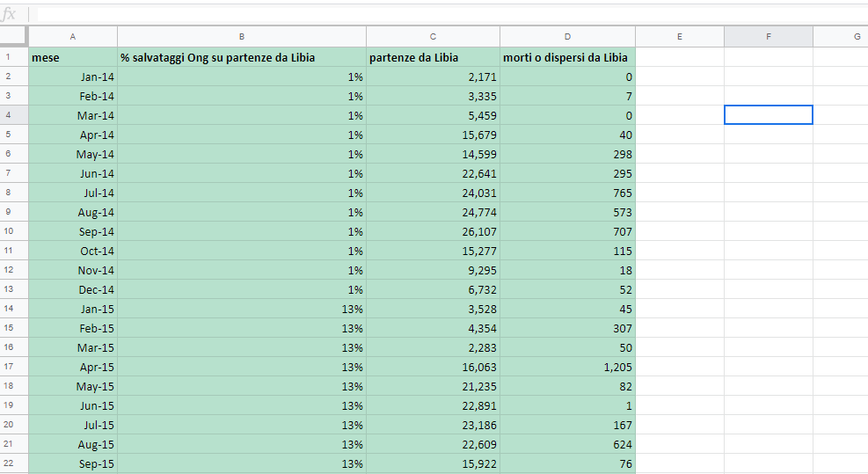This screenshot has height=474, width=868.
Task: Click the selected empty cell F4
Action: (769, 115)
